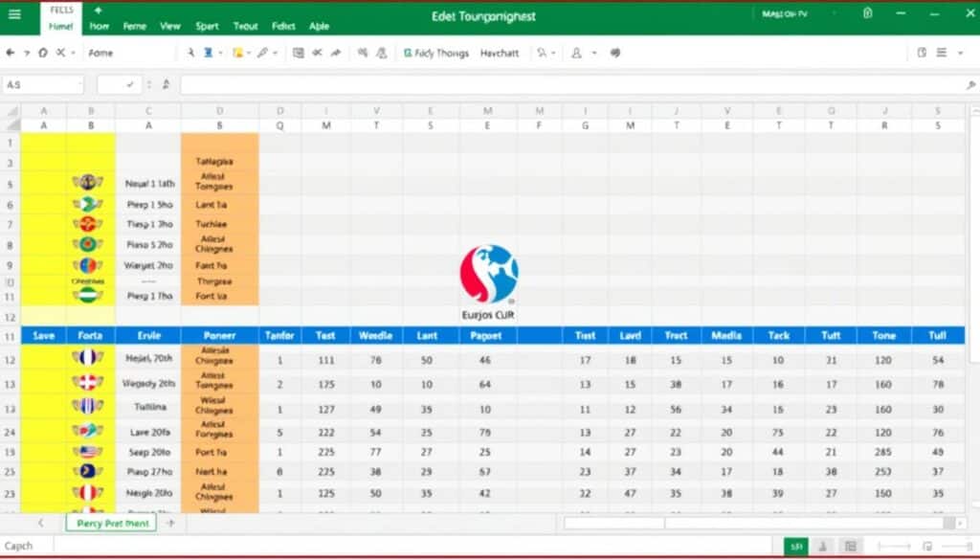Viewport: 980px width, 560px height.
Task: Click the green view button in the status bar
Action: click(796, 547)
